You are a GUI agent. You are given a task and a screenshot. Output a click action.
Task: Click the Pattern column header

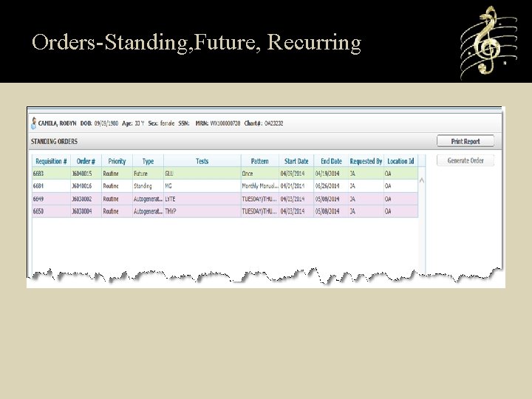click(x=260, y=161)
